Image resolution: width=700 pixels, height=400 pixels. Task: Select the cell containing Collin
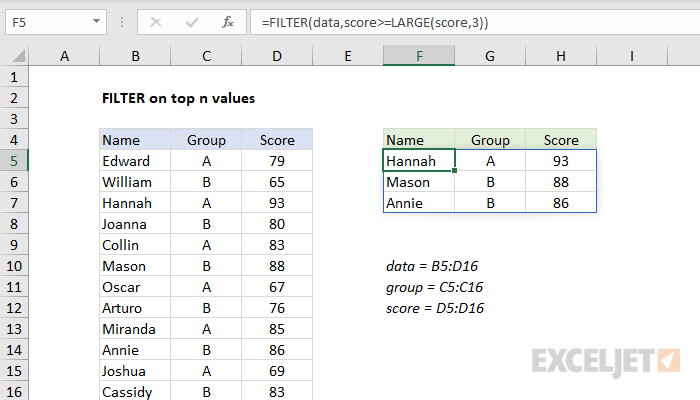click(135, 245)
